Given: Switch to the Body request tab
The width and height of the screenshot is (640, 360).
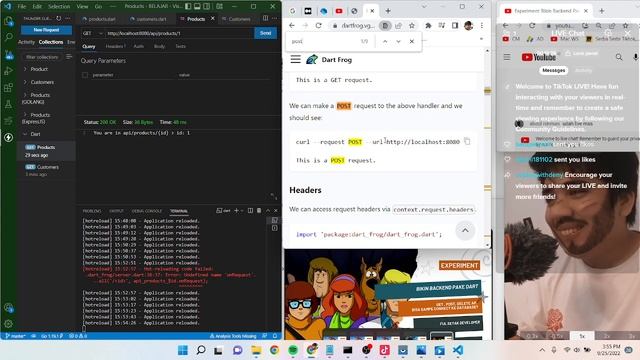Looking at the screenshot, I should pyautogui.click(x=159, y=47).
